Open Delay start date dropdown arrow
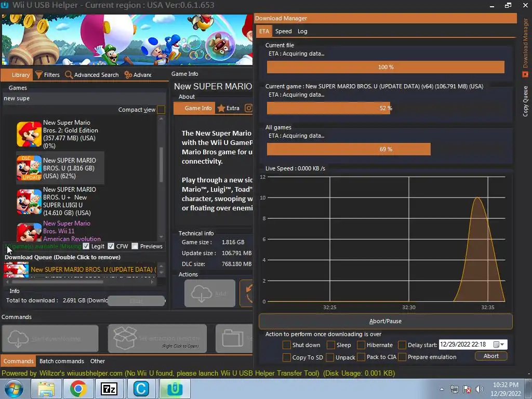This screenshot has width=532, height=399. [502, 344]
